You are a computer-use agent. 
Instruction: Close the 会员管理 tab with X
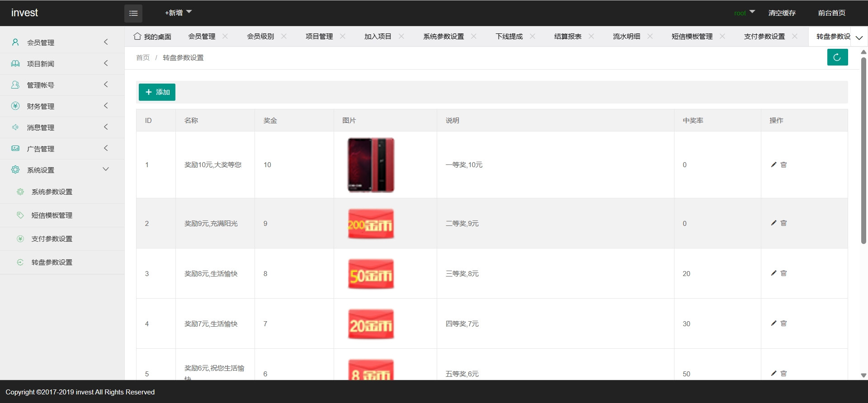click(225, 36)
